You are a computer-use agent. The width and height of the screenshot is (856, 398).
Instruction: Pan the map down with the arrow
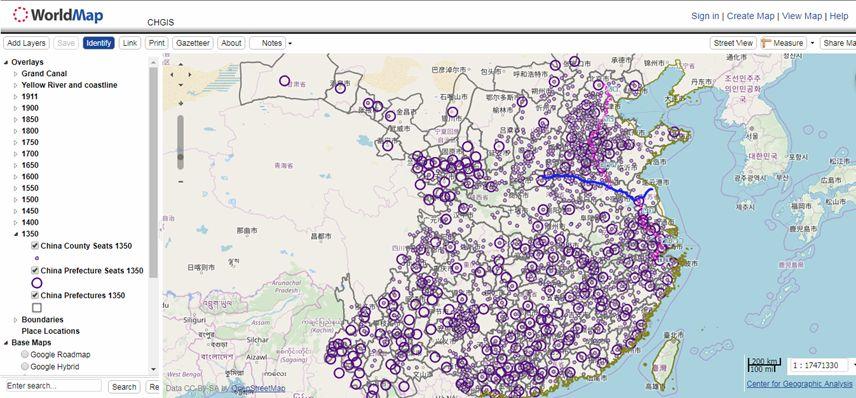pos(181,84)
